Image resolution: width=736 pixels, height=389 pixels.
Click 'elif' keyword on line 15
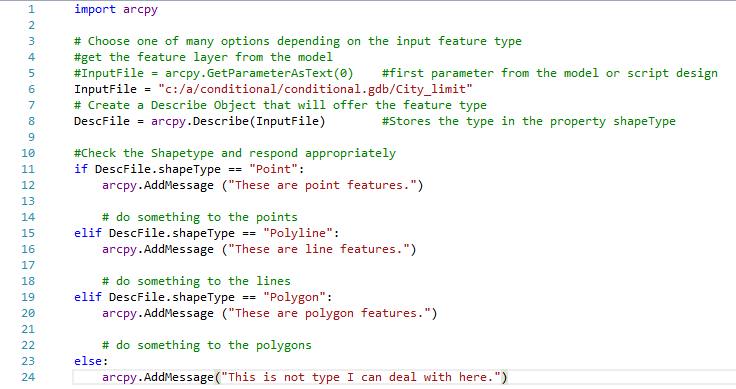[88, 233]
